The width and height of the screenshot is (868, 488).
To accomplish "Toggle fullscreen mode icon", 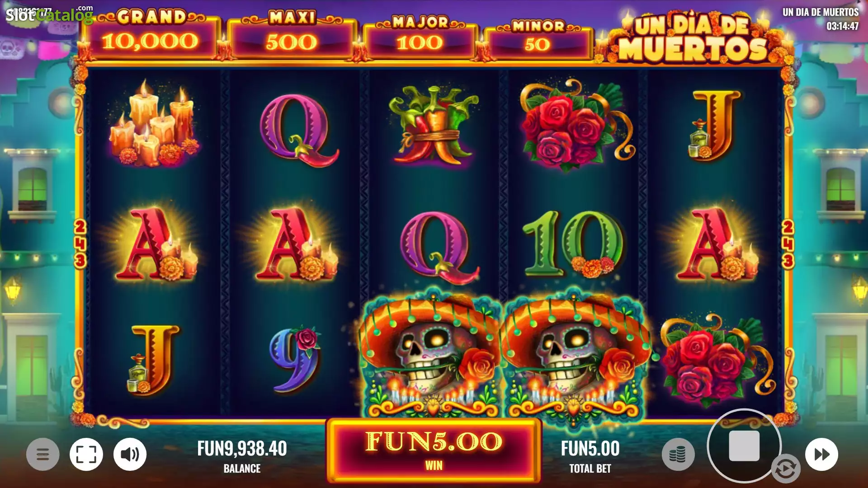I will coord(86,454).
